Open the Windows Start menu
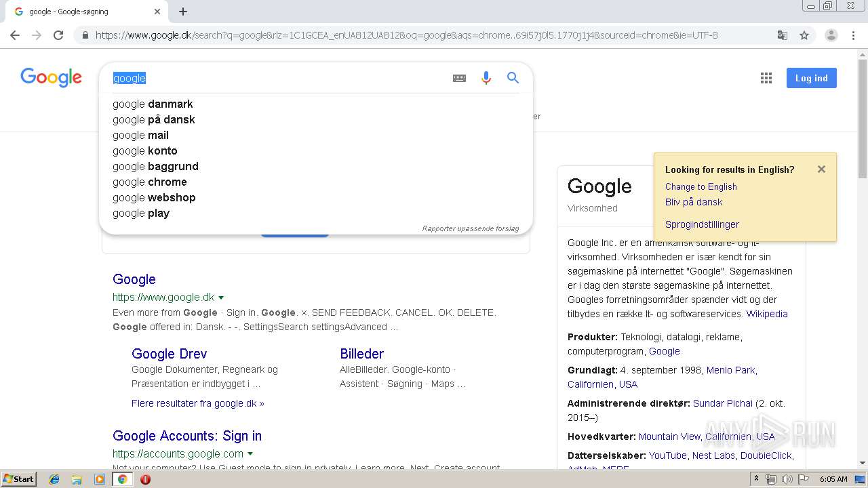Image resolution: width=868 pixels, height=488 pixels. 19,479
